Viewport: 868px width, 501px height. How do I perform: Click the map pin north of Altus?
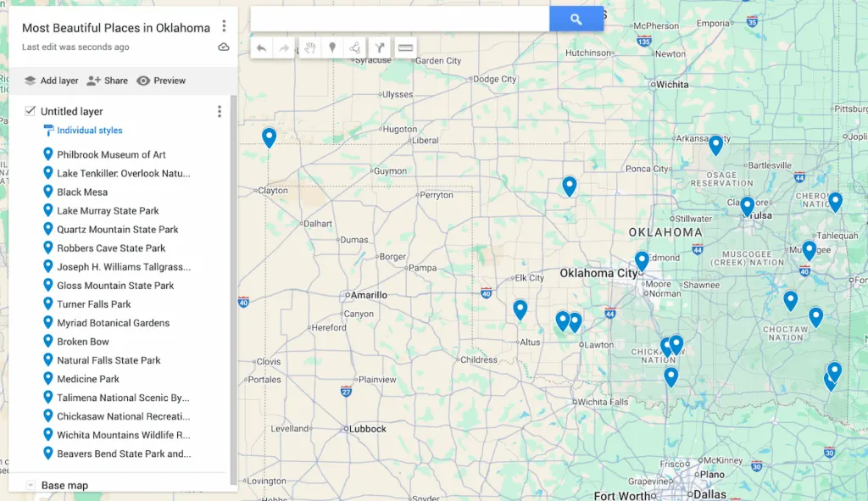tap(520, 309)
